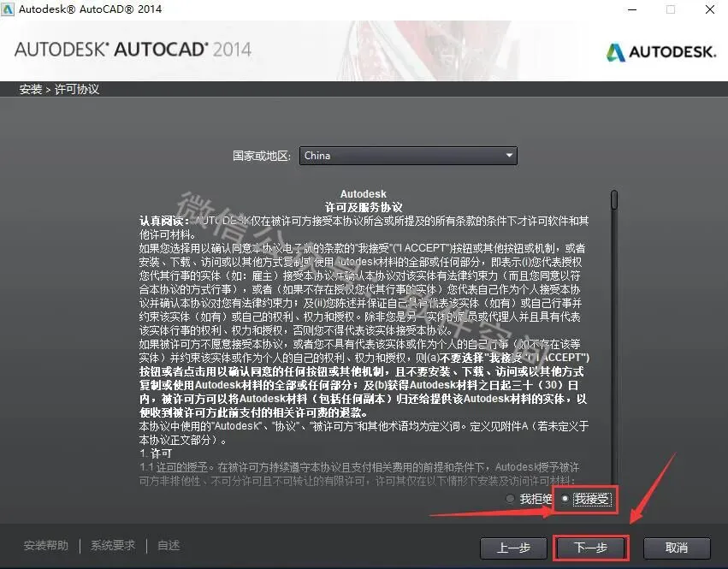728x569 pixels.
Task: Click the Autodesk logo at top right
Action: [661, 52]
